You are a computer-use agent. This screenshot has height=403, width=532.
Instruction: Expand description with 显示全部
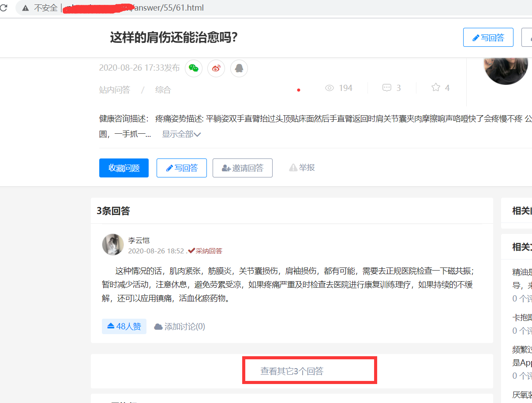point(181,134)
